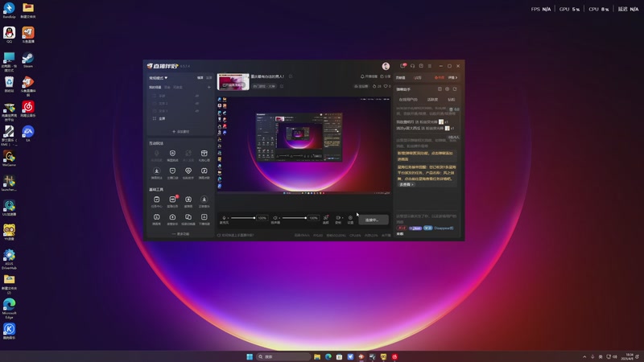Screen dimensions: 644x362
Task: Open the hamburger menu icon in title bar
Action: click(x=430, y=66)
